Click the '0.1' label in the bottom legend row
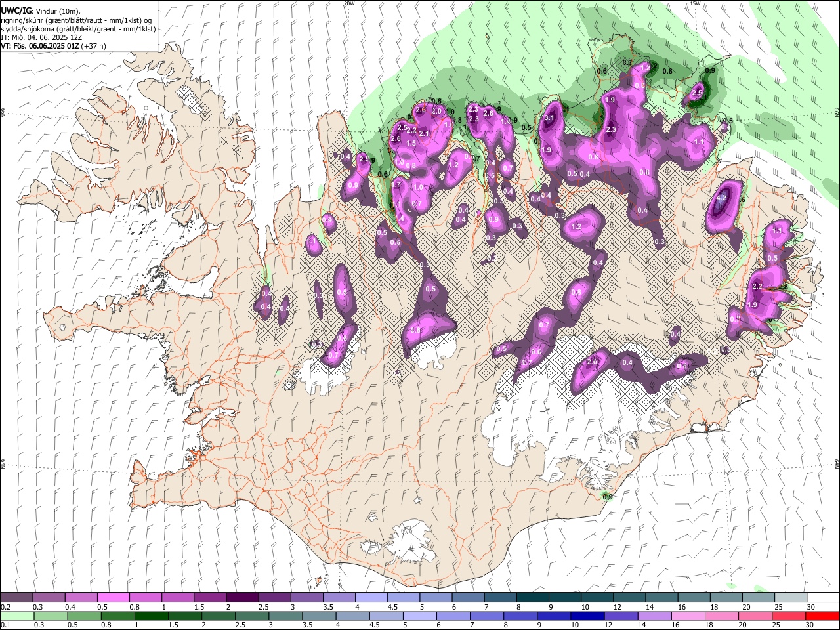 click(7, 625)
